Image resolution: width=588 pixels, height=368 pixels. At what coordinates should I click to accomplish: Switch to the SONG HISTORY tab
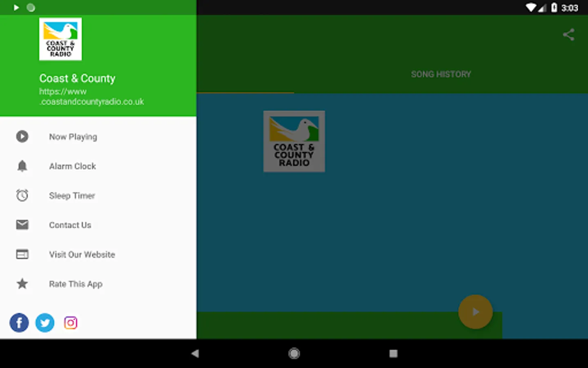coord(441,74)
